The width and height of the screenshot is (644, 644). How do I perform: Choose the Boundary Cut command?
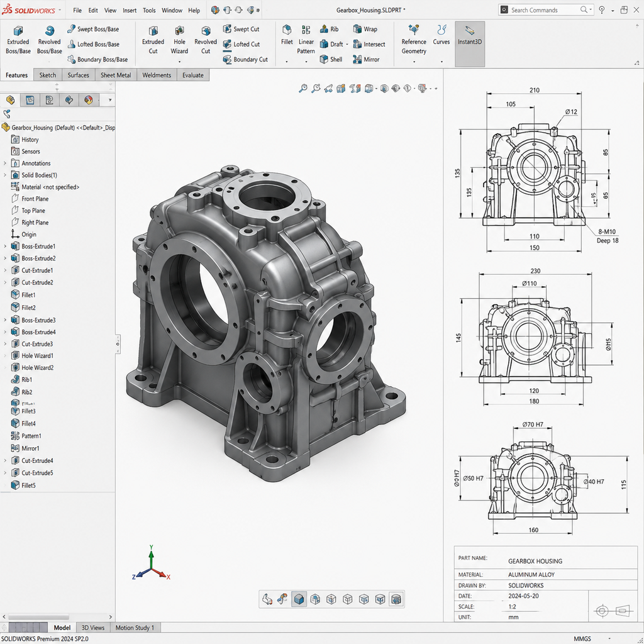click(x=245, y=59)
